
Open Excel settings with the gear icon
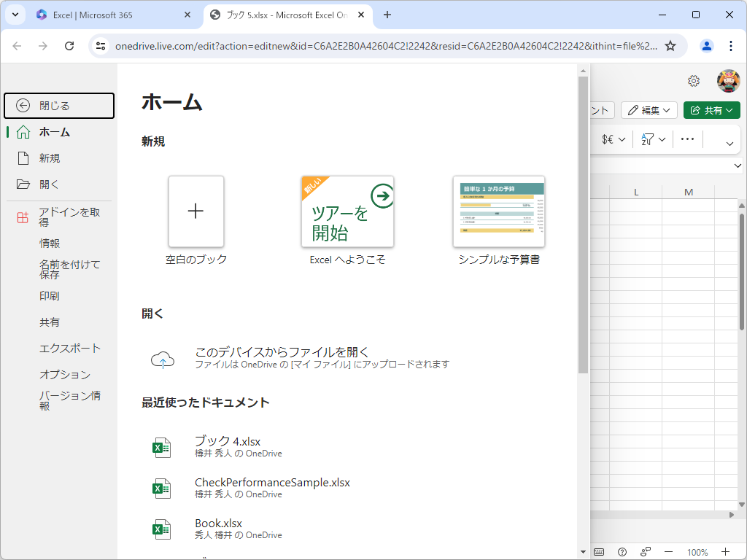(694, 81)
